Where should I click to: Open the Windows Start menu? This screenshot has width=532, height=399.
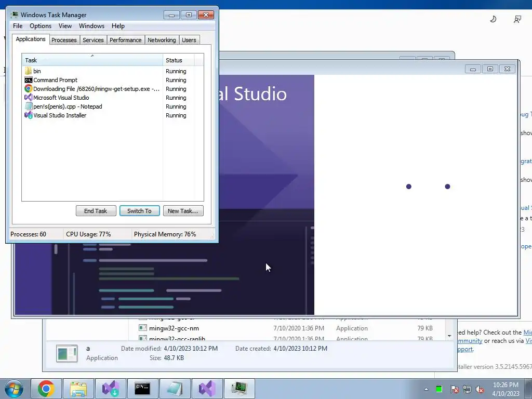coord(14,389)
